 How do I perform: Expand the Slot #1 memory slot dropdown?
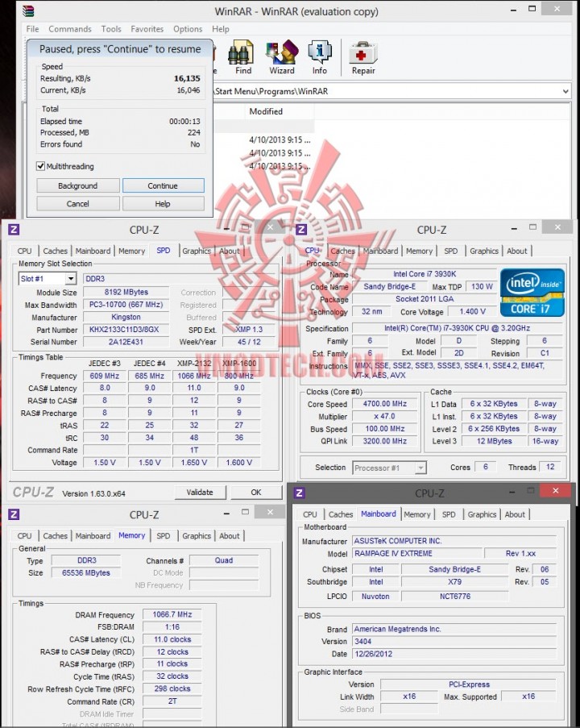pyautogui.click(x=71, y=279)
